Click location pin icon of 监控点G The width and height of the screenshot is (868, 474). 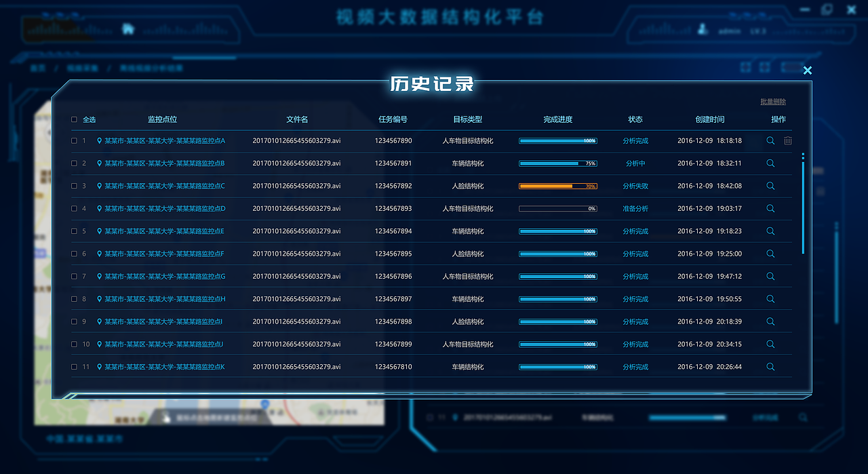100,277
